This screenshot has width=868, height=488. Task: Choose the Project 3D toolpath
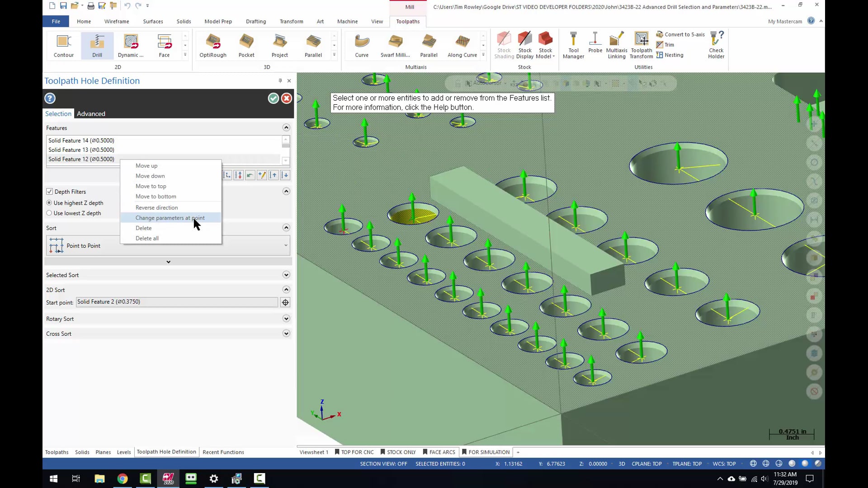tap(280, 45)
